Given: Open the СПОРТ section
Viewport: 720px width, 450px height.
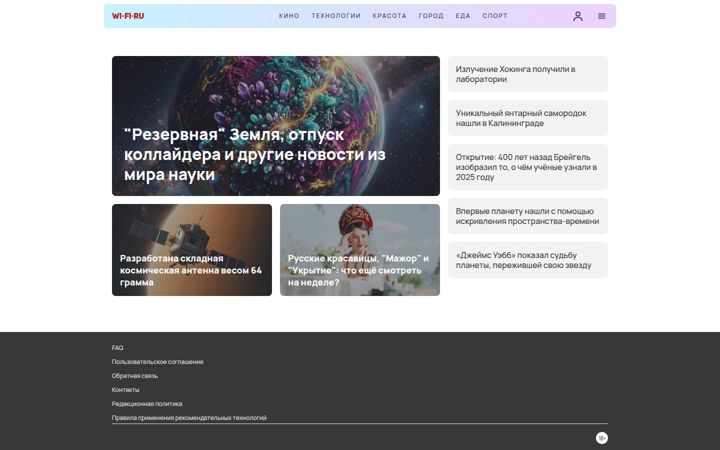Looking at the screenshot, I should pos(495,16).
